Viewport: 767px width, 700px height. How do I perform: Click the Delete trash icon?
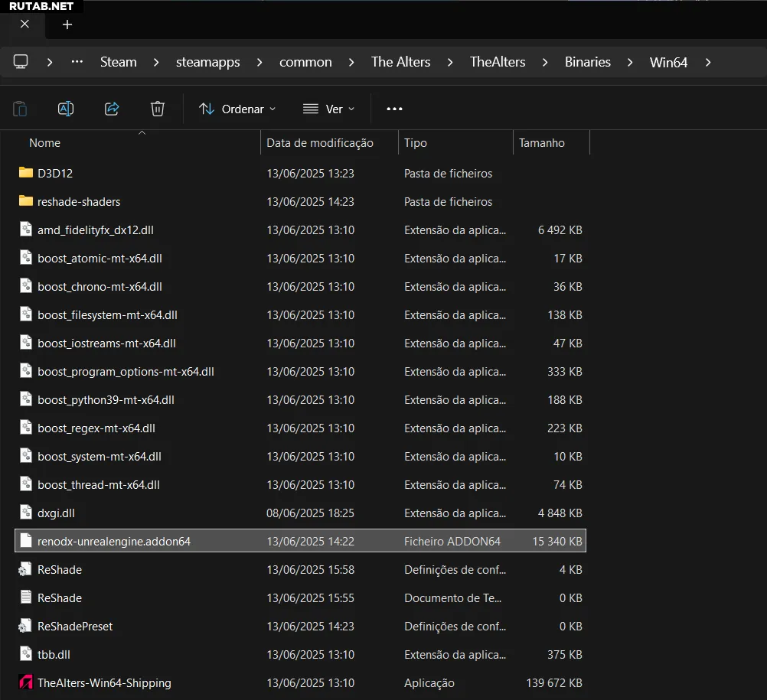158,109
